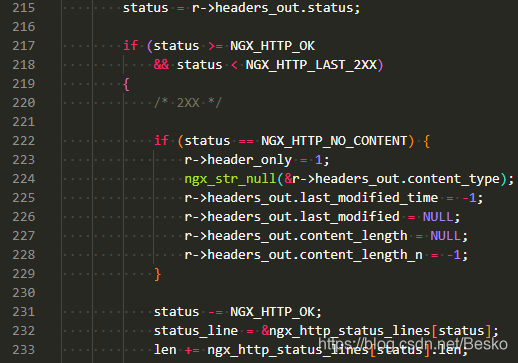Click the ngx_str_null function call
This screenshot has width=518, height=363.
click(230, 179)
